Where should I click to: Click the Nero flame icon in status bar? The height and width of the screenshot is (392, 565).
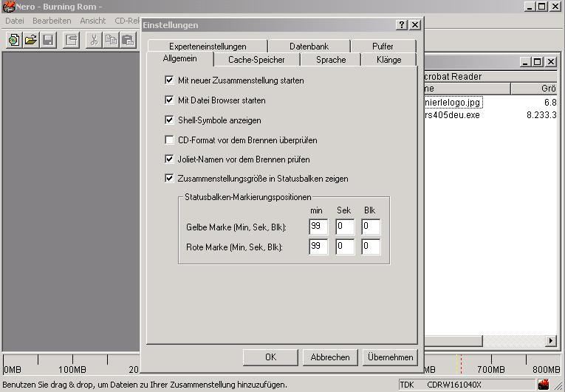point(544,385)
